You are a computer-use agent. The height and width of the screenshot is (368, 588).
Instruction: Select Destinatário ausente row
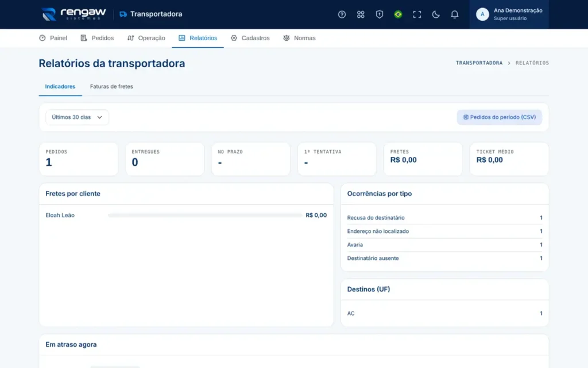coord(444,258)
